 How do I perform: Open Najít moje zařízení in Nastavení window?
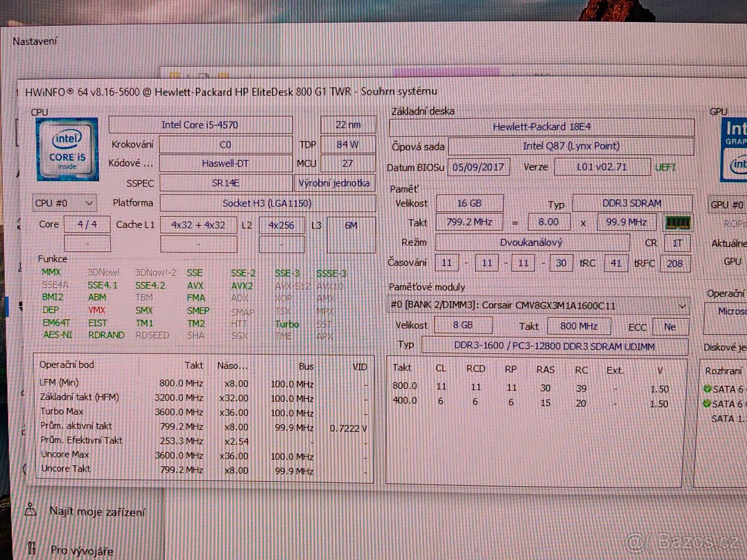[x=98, y=512]
